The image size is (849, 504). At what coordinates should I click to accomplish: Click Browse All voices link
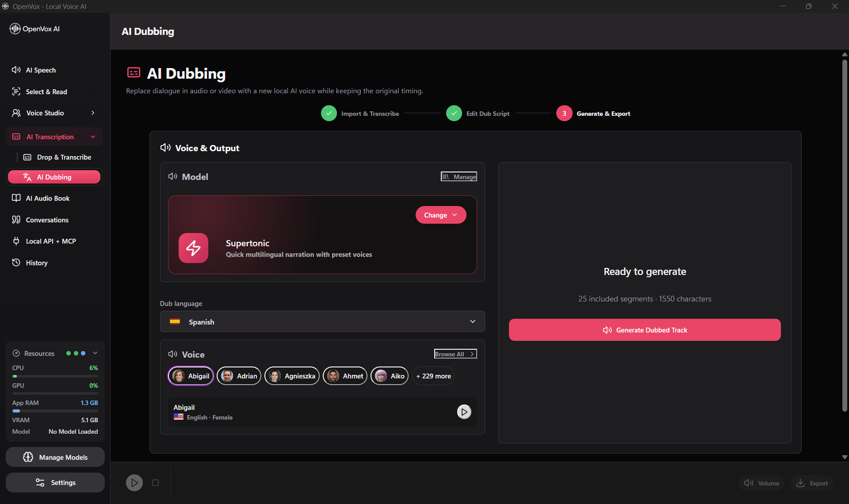455,354
